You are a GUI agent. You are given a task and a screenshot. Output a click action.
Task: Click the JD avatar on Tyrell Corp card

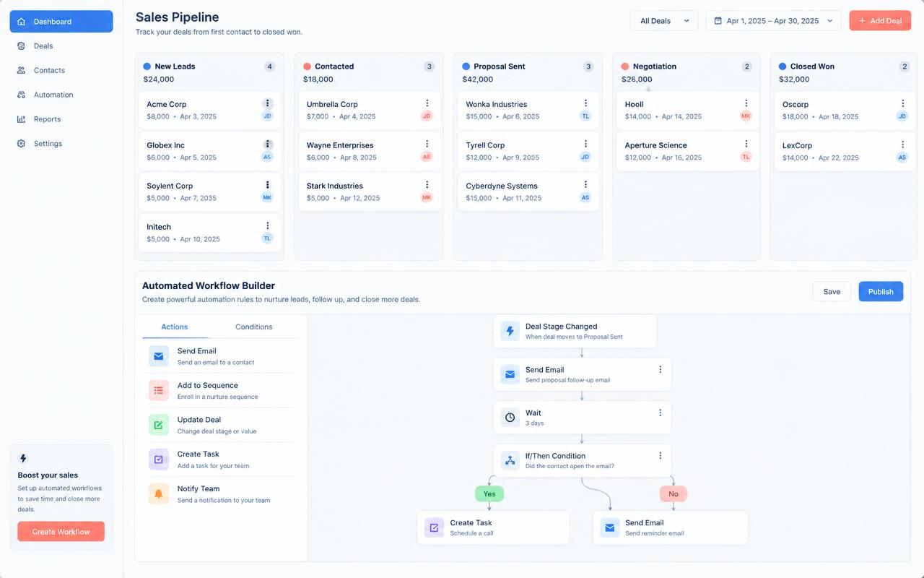(x=585, y=157)
